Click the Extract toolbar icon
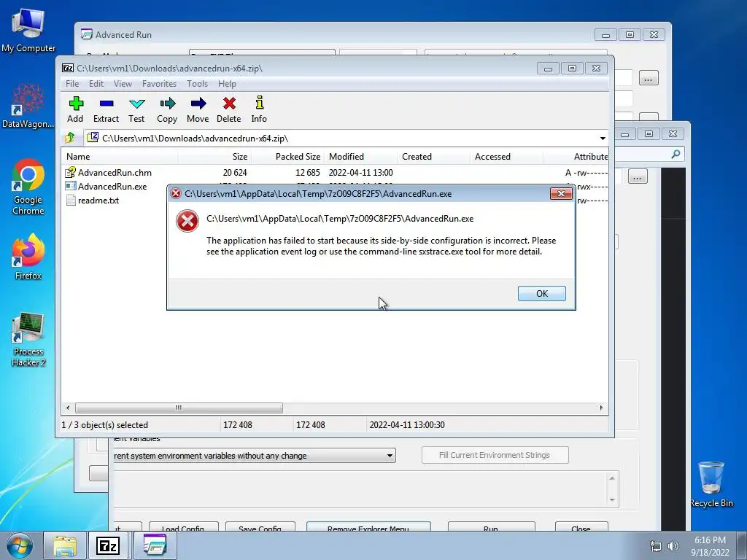Image resolution: width=747 pixels, height=560 pixels. click(x=107, y=104)
